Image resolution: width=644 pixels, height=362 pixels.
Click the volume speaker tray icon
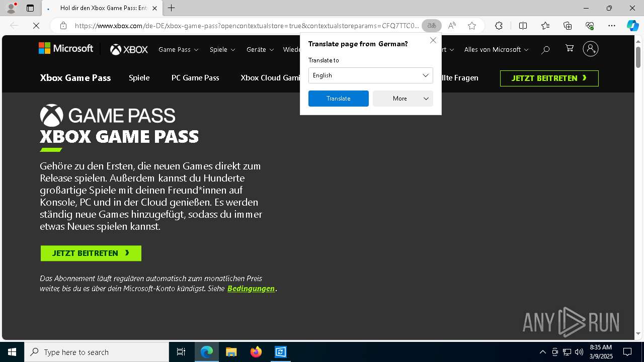579,352
